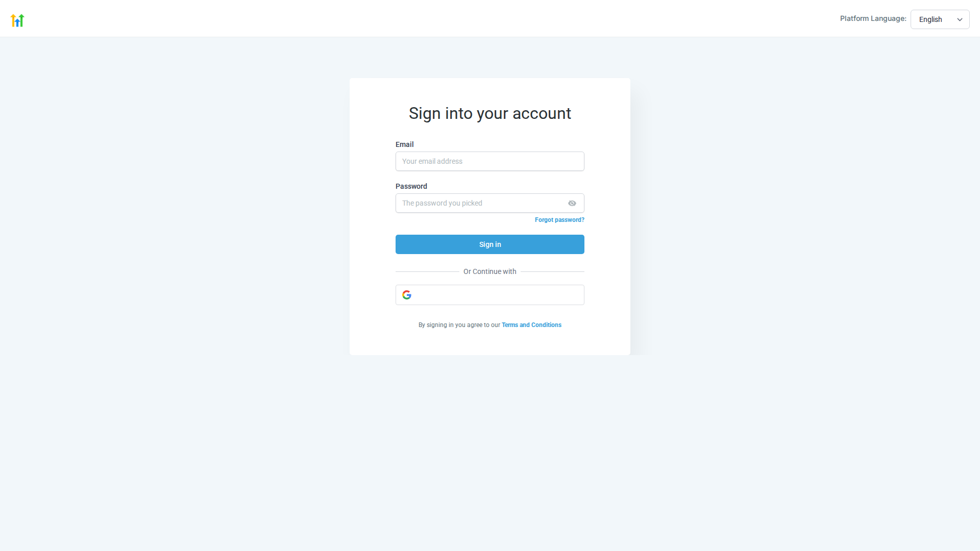
Task: Focus the Your email address field
Action: 489,161
